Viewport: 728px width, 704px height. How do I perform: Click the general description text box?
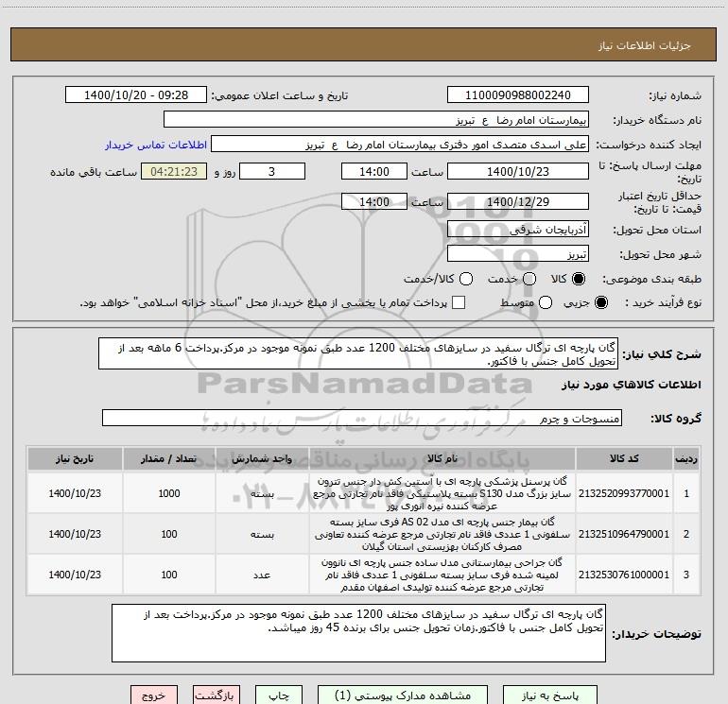358,353
